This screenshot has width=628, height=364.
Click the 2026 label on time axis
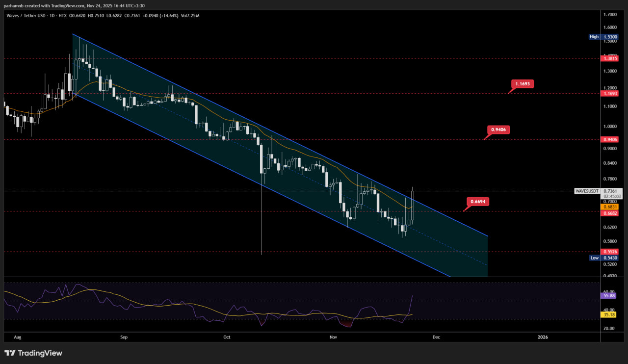543,337
